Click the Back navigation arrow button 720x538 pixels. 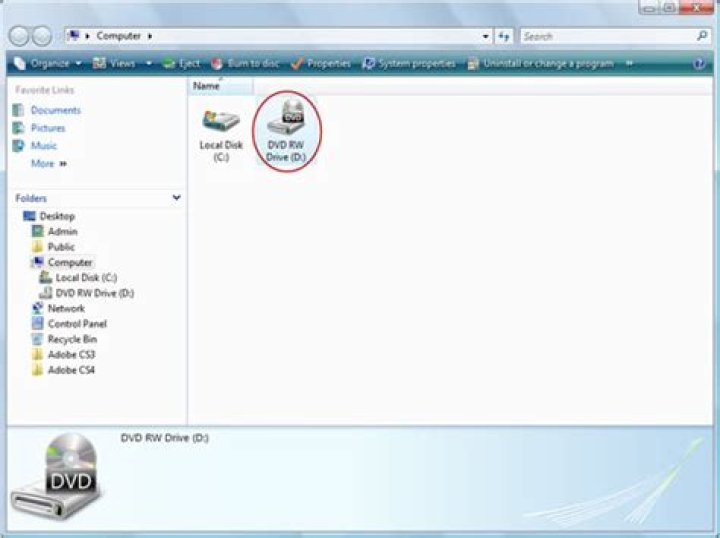[19, 36]
